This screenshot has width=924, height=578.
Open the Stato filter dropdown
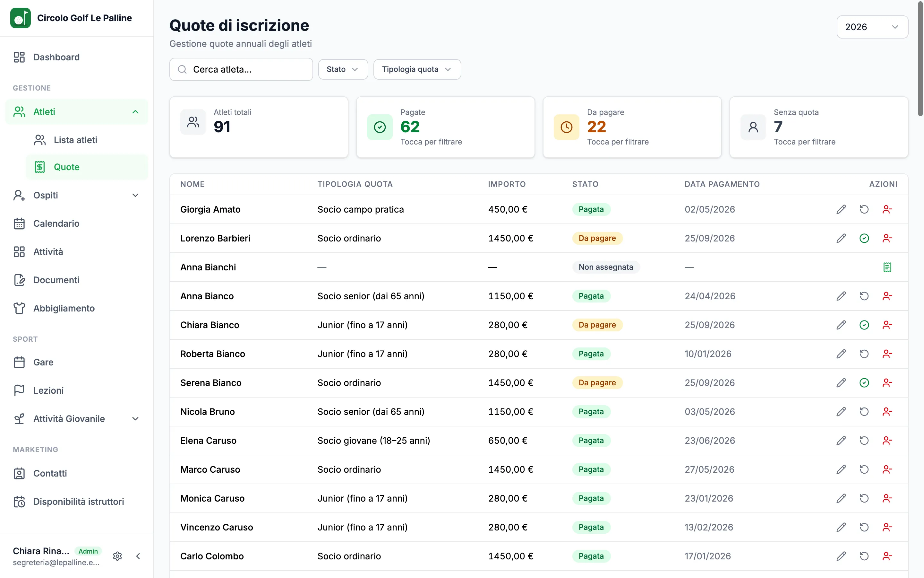click(343, 69)
